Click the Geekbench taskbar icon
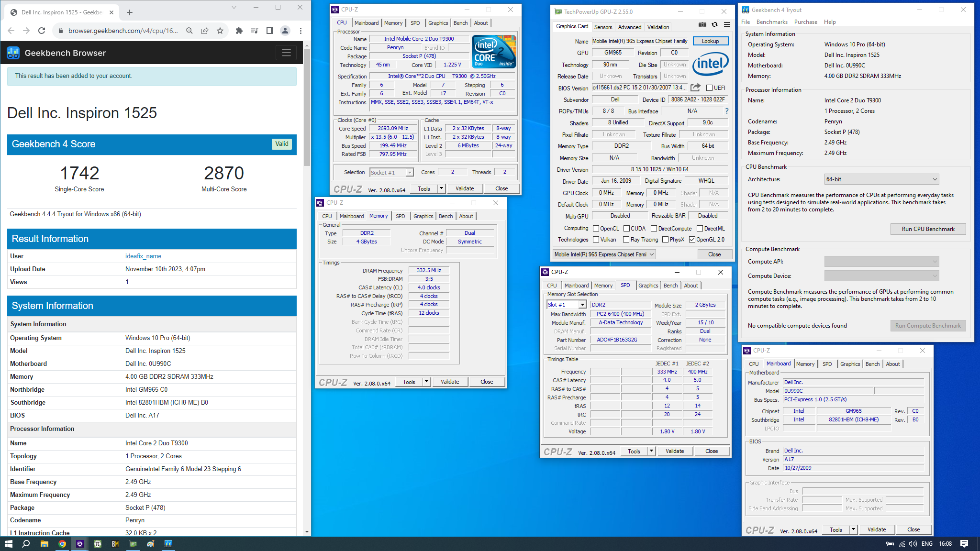The height and width of the screenshot is (551, 980). tap(168, 544)
